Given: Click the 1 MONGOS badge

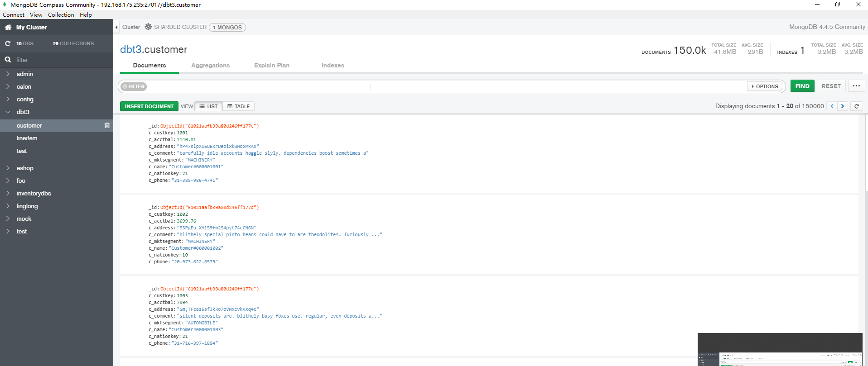Looking at the screenshot, I should click(227, 27).
